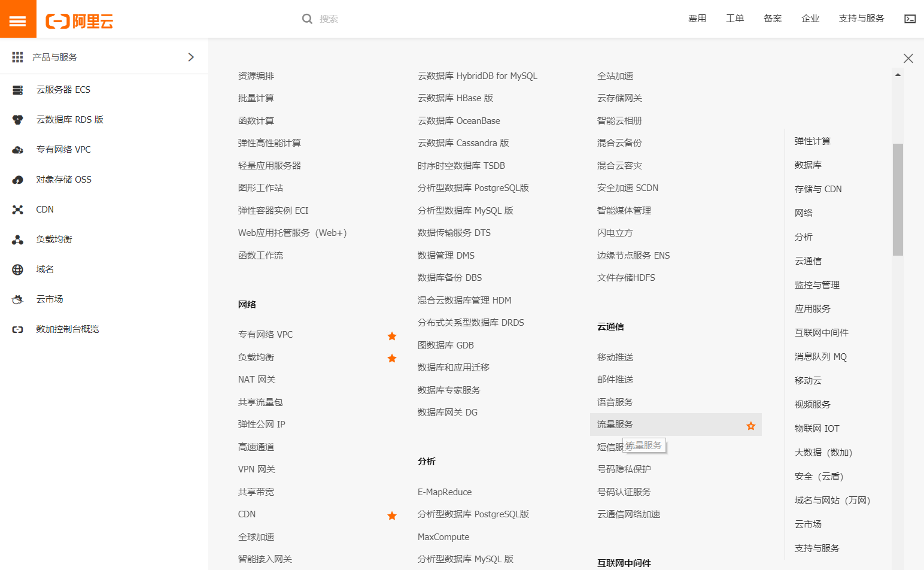Jump to 存储与 CDN category
924x570 pixels.
(818, 189)
